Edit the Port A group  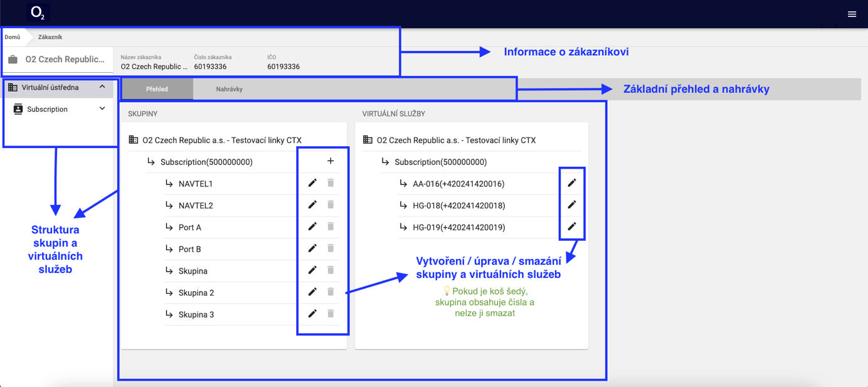(312, 226)
